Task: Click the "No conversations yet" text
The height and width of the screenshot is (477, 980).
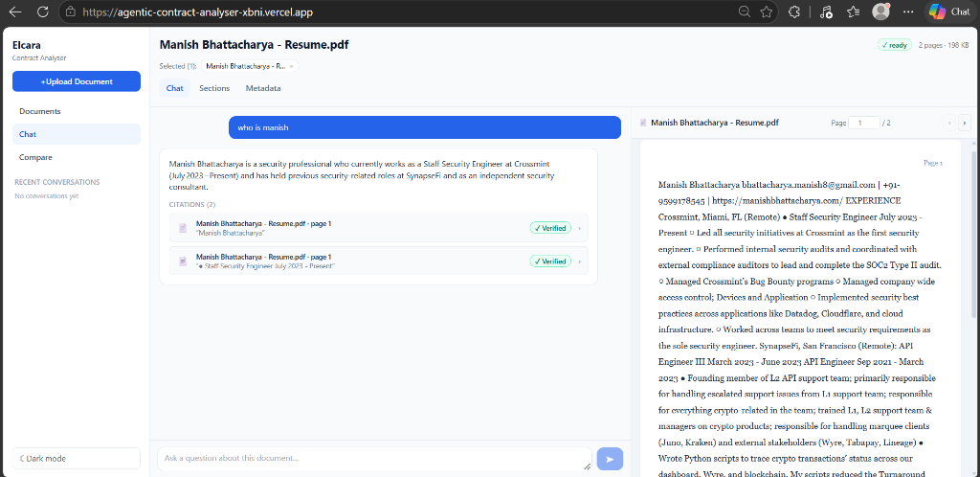Action: point(46,195)
